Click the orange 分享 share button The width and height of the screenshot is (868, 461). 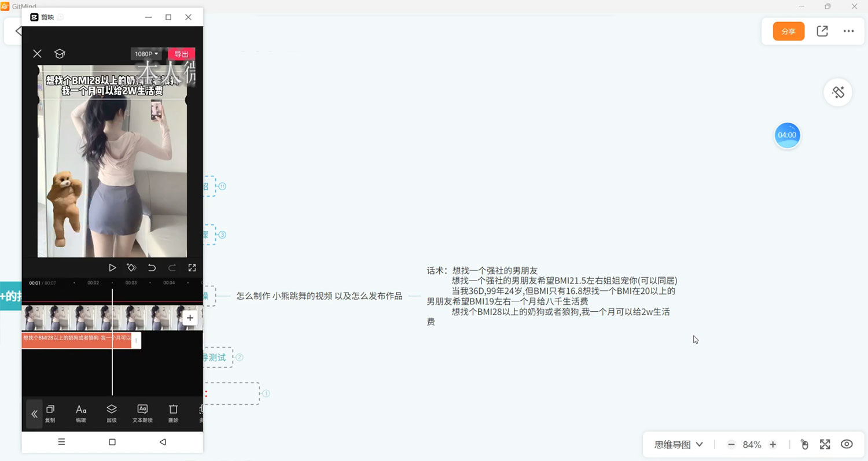(x=788, y=32)
